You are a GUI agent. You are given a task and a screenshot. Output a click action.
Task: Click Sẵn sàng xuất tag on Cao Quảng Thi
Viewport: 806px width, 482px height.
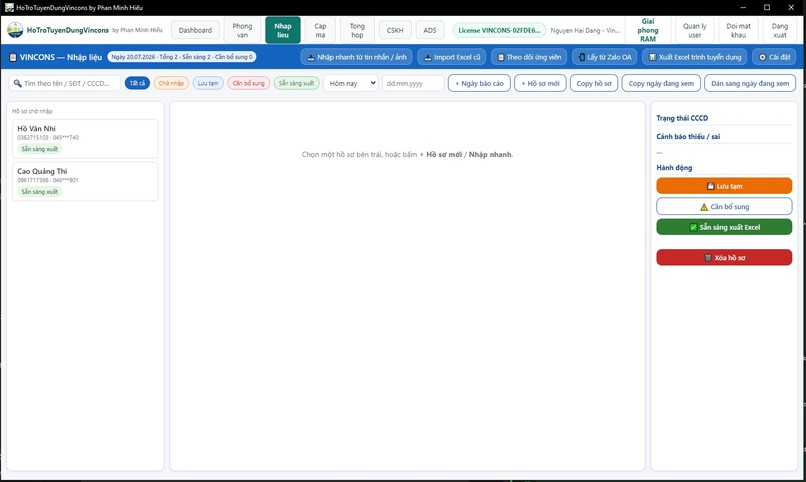[40, 192]
